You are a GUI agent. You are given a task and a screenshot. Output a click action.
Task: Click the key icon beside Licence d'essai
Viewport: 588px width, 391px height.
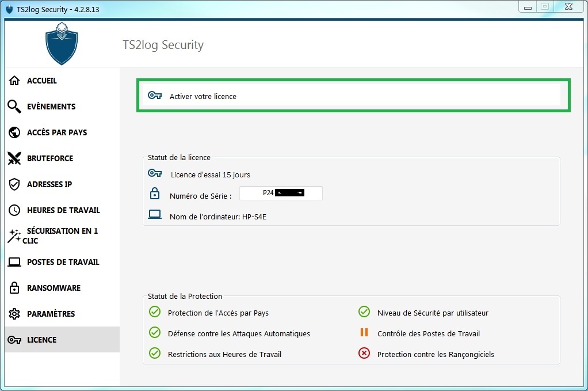(x=155, y=173)
